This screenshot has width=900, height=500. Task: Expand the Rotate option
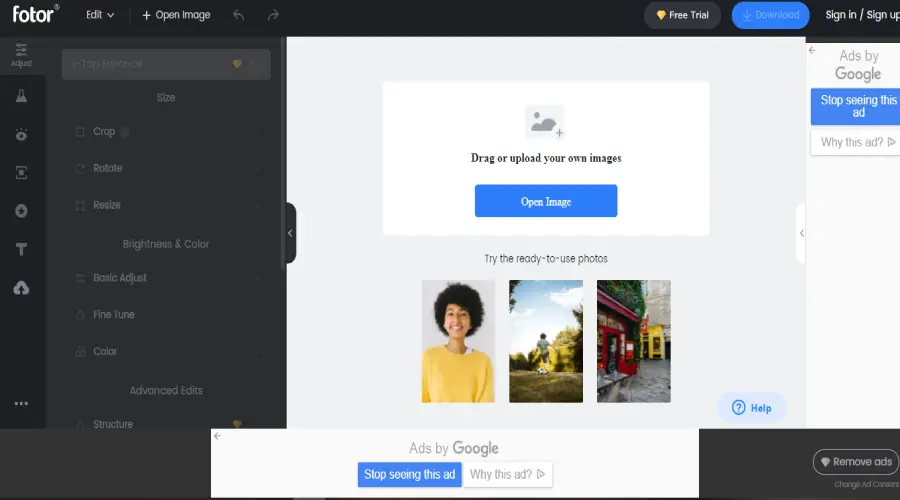coord(166,168)
